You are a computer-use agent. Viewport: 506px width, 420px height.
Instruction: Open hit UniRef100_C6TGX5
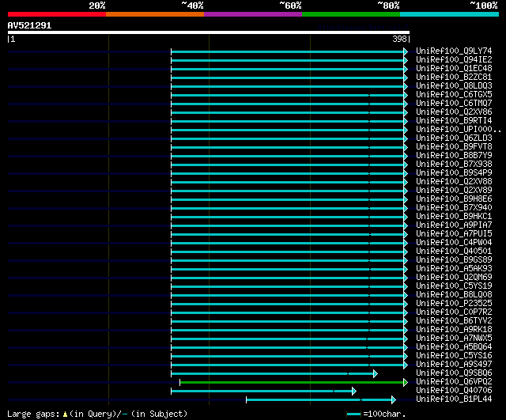point(454,95)
